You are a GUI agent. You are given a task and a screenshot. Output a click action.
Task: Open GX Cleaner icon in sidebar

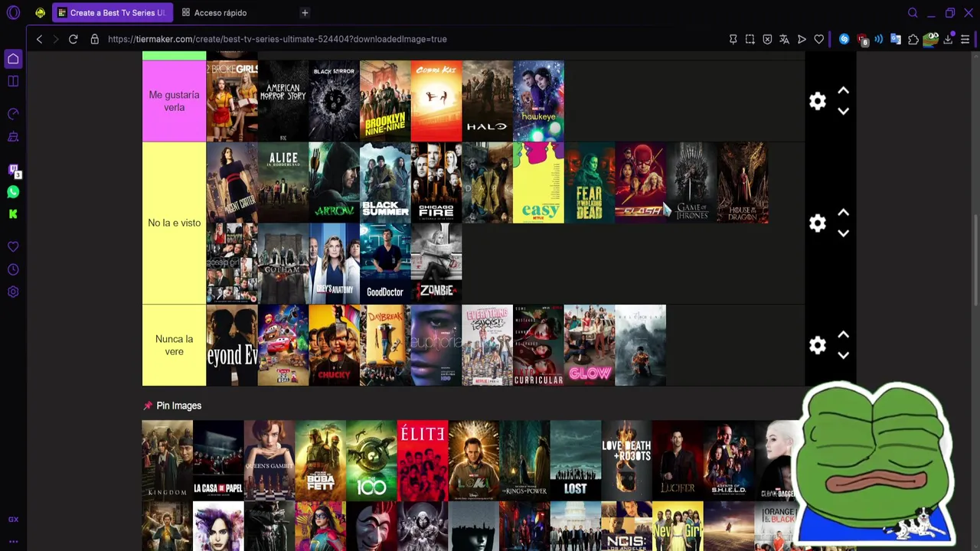click(x=13, y=137)
